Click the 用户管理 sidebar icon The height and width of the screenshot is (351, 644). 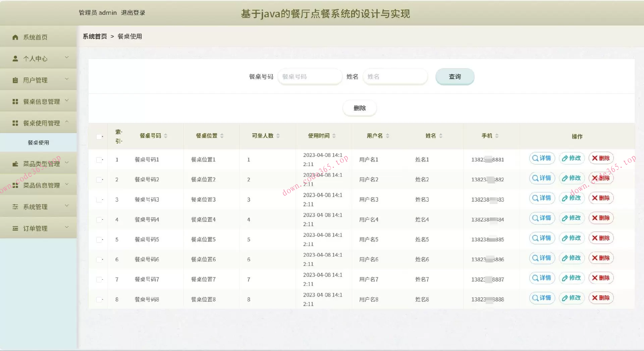[15, 80]
